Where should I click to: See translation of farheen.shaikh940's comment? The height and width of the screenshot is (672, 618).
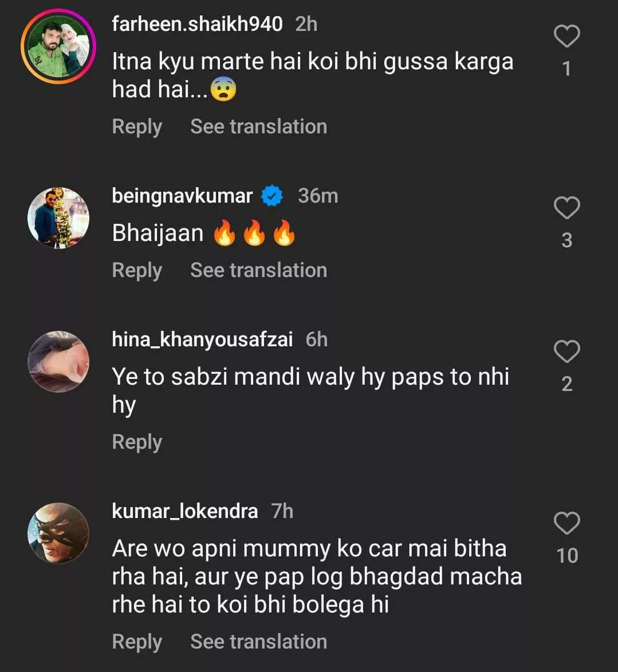258,127
